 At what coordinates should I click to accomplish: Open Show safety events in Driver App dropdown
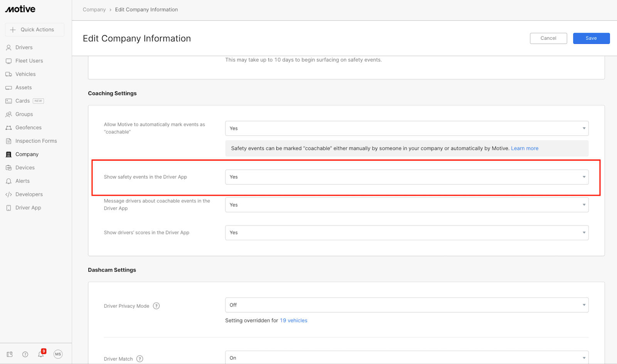coord(407,177)
